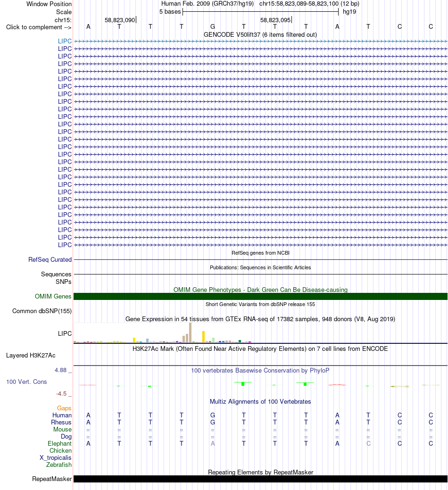Click the "Sequences" track label
448x490 pixels.
pyautogui.click(x=56, y=274)
